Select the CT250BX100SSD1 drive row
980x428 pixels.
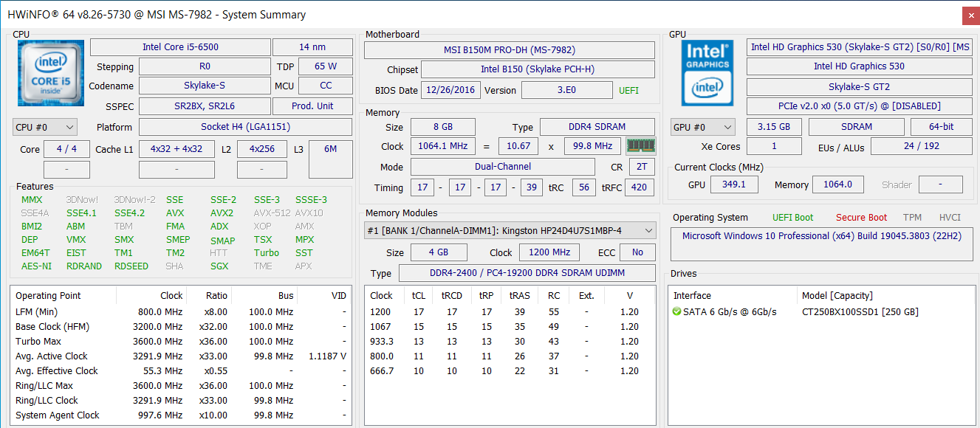click(x=859, y=312)
